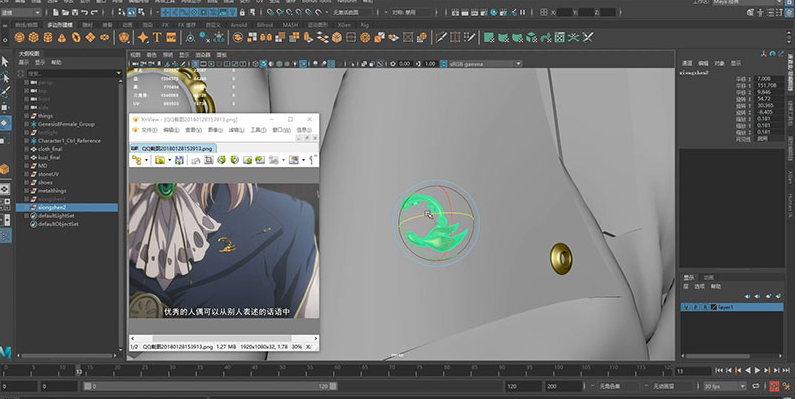The image size is (797, 399).
Task: Create a polygon cylinder from the shelf
Action: (48, 37)
